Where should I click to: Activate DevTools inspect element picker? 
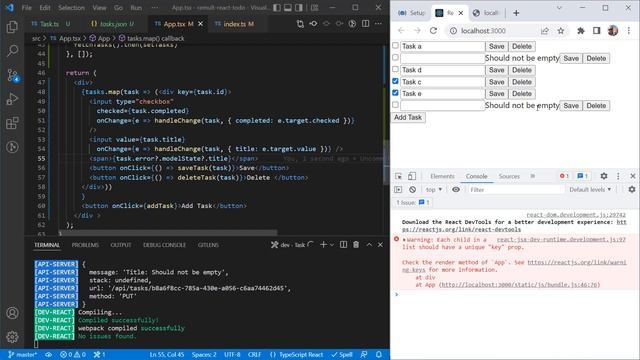click(x=398, y=176)
